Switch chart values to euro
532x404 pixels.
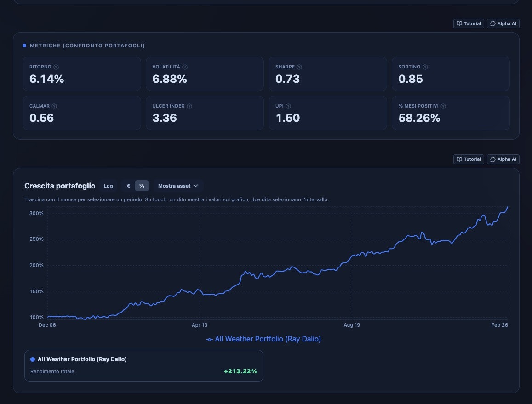(128, 186)
